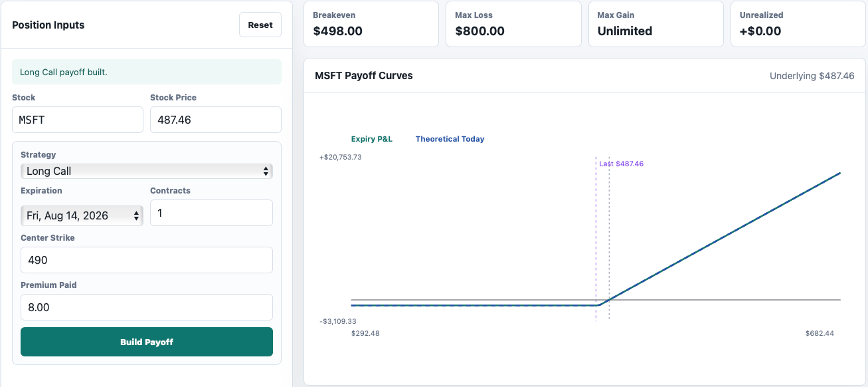
Task: Open the Expiration date dropdown
Action: 82,215
